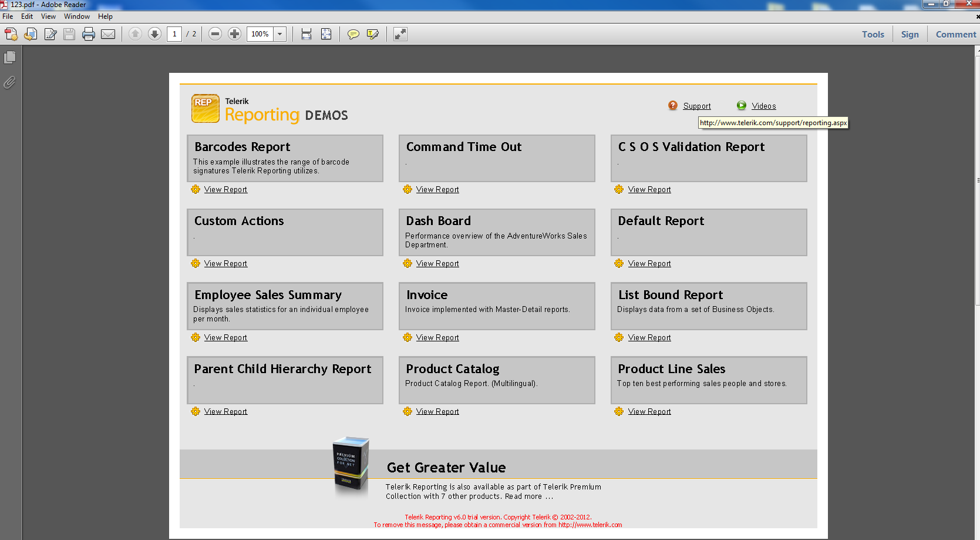The image size is (980, 540).
Task: Zoom in using the plus button
Action: (x=234, y=34)
